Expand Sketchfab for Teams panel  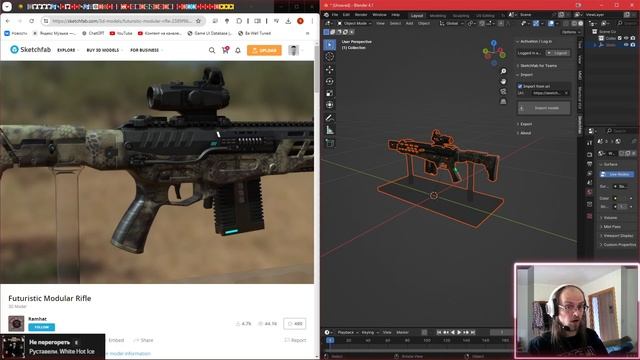tap(537, 66)
